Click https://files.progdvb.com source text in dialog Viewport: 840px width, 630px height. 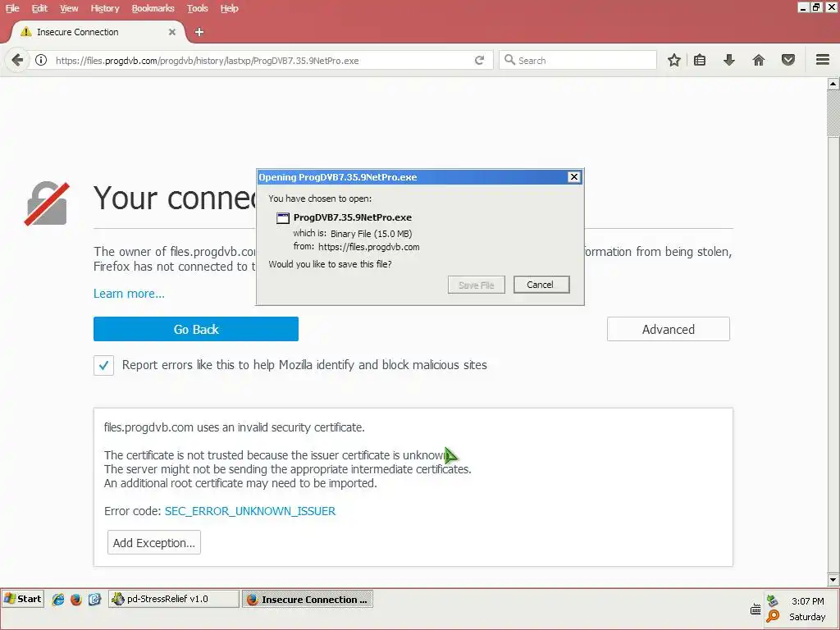[x=368, y=247]
